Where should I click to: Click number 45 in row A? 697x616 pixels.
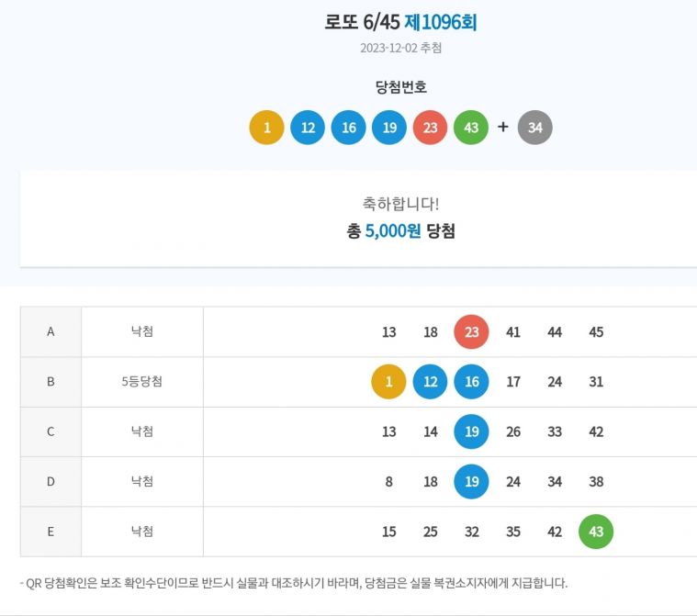(596, 332)
